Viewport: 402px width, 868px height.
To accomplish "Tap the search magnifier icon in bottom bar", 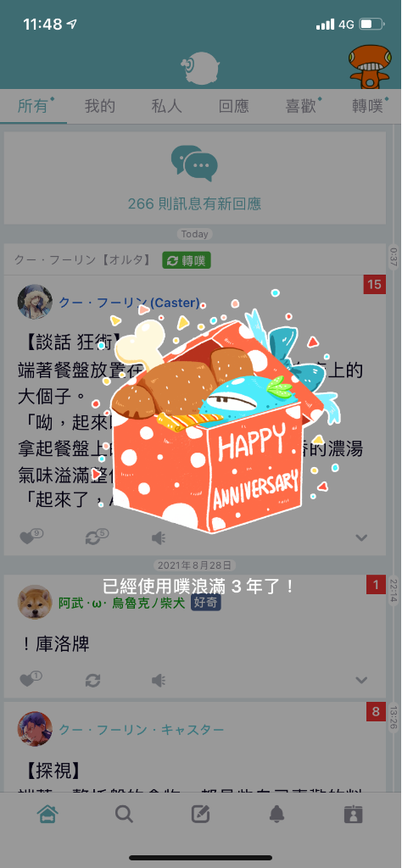I will tap(124, 814).
